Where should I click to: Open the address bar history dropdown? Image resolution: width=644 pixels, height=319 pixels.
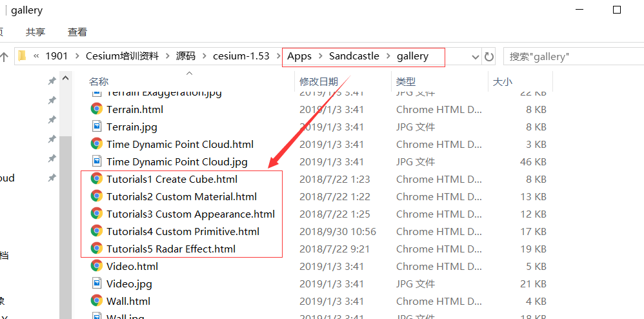point(476,57)
